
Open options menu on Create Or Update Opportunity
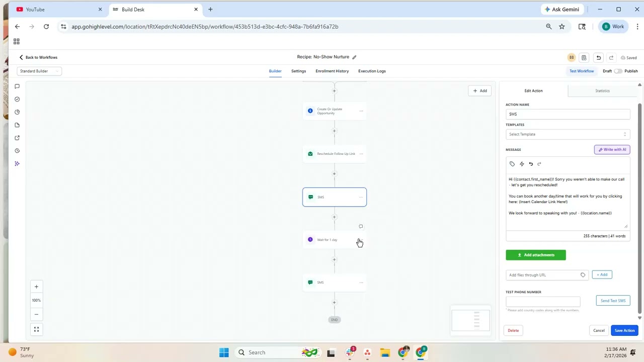point(361,111)
